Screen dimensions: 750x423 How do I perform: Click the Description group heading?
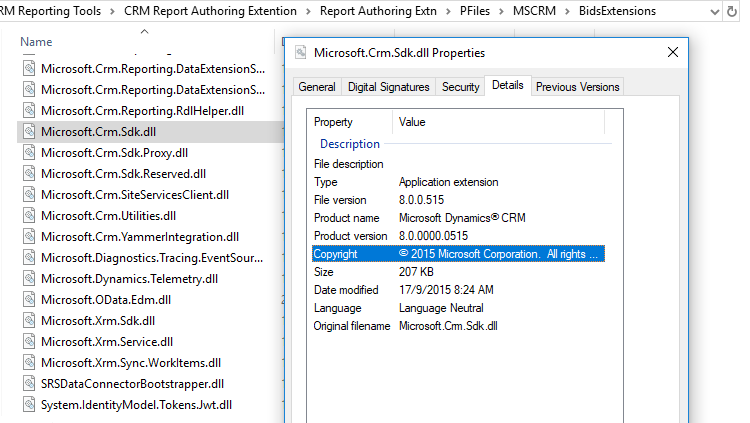pyautogui.click(x=350, y=144)
